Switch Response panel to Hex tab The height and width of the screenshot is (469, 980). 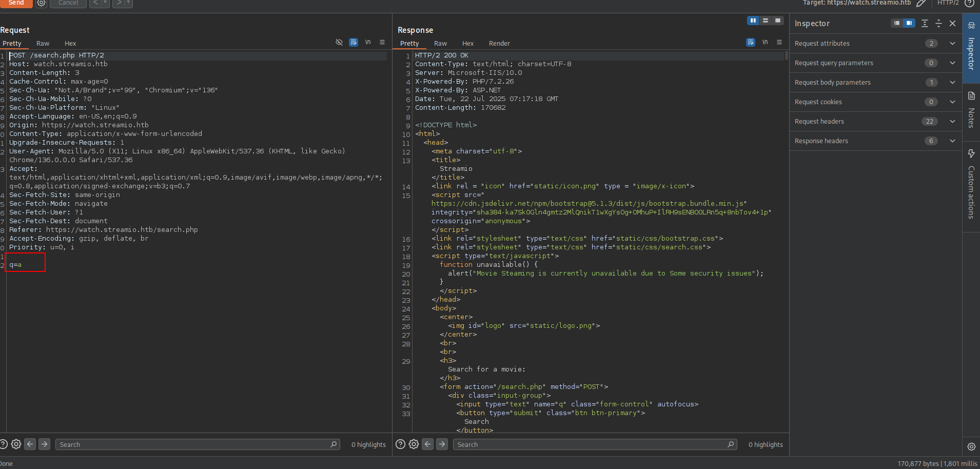coord(468,44)
